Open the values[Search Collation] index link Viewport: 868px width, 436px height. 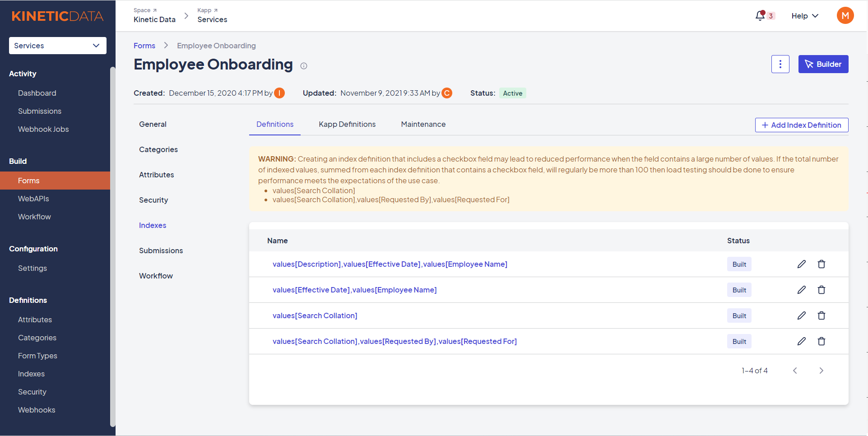315,315
